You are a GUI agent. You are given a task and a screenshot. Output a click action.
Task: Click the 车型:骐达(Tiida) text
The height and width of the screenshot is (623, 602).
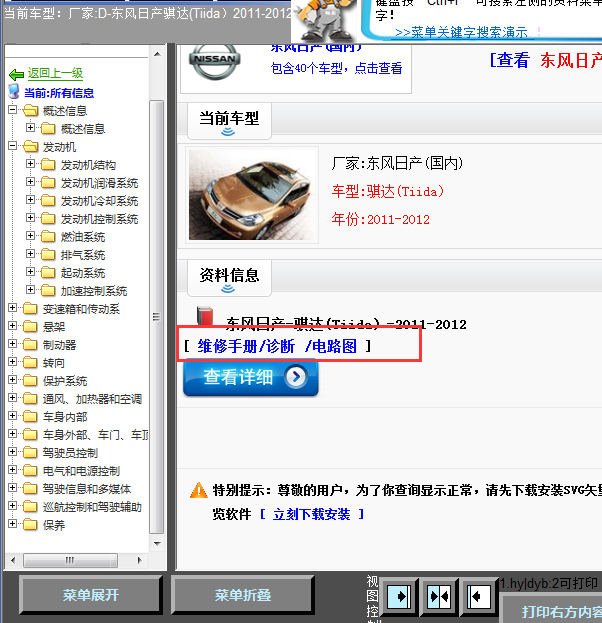[x=388, y=191]
